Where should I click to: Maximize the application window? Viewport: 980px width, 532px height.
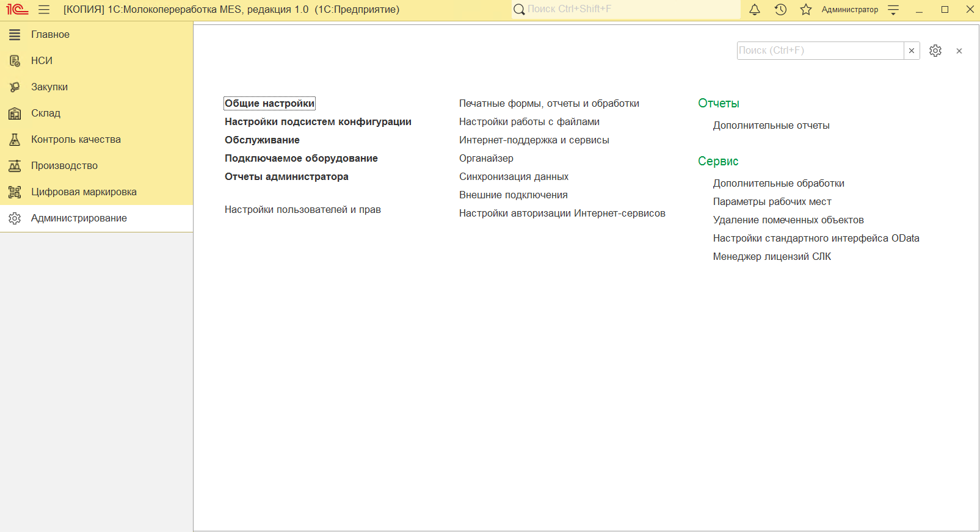(x=945, y=10)
